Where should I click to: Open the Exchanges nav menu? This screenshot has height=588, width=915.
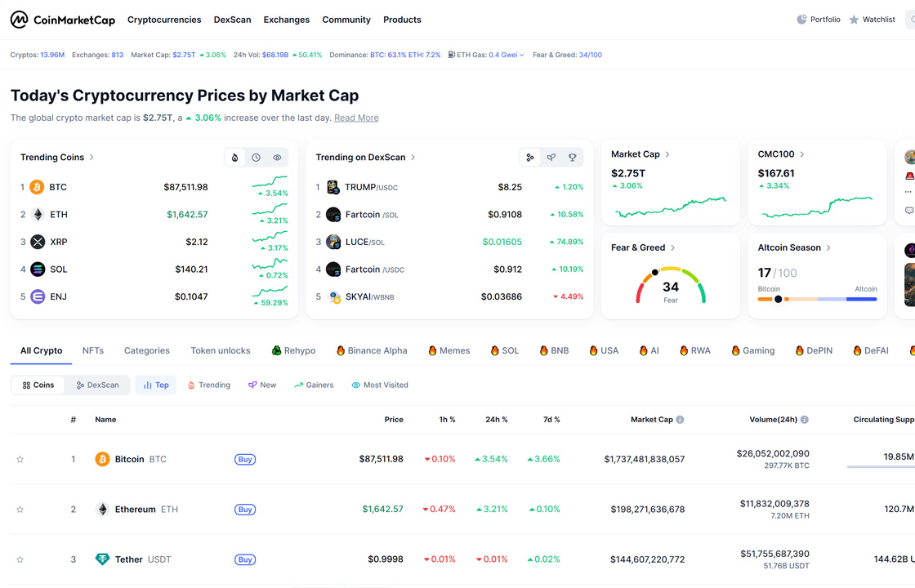coord(287,20)
